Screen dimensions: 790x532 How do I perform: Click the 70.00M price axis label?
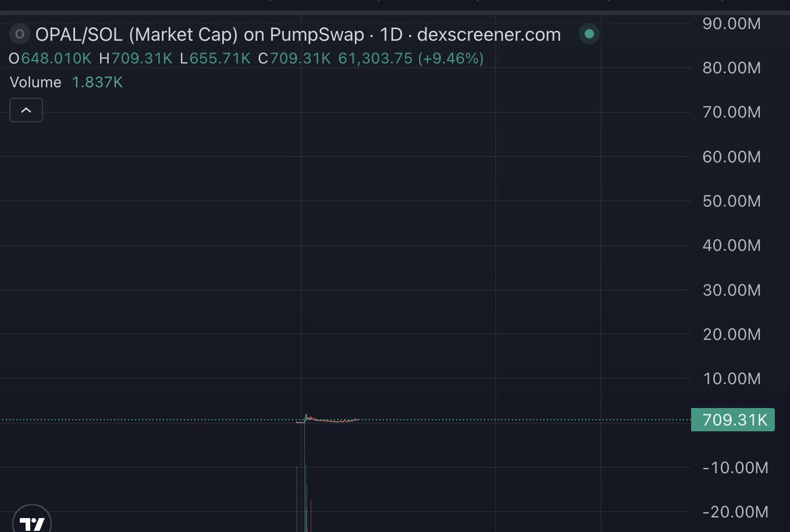[x=731, y=112]
